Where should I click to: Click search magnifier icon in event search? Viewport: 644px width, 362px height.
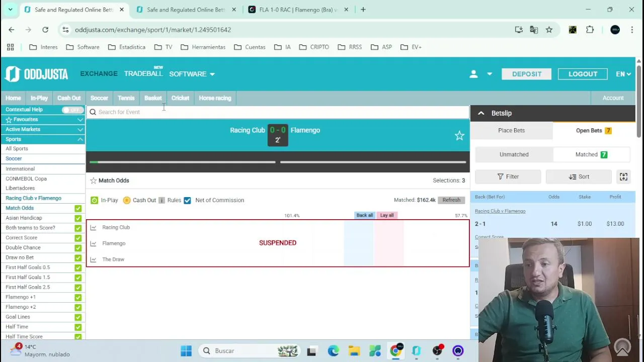pos(93,112)
